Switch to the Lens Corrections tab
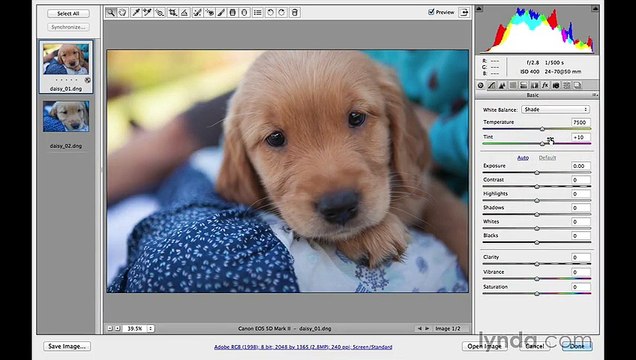 click(534, 85)
